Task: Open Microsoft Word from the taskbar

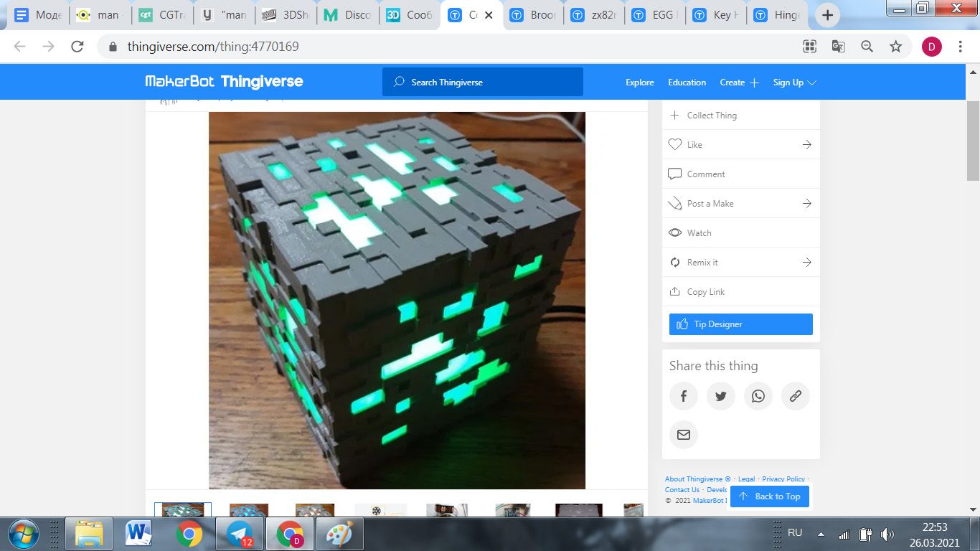Action: pos(138,534)
